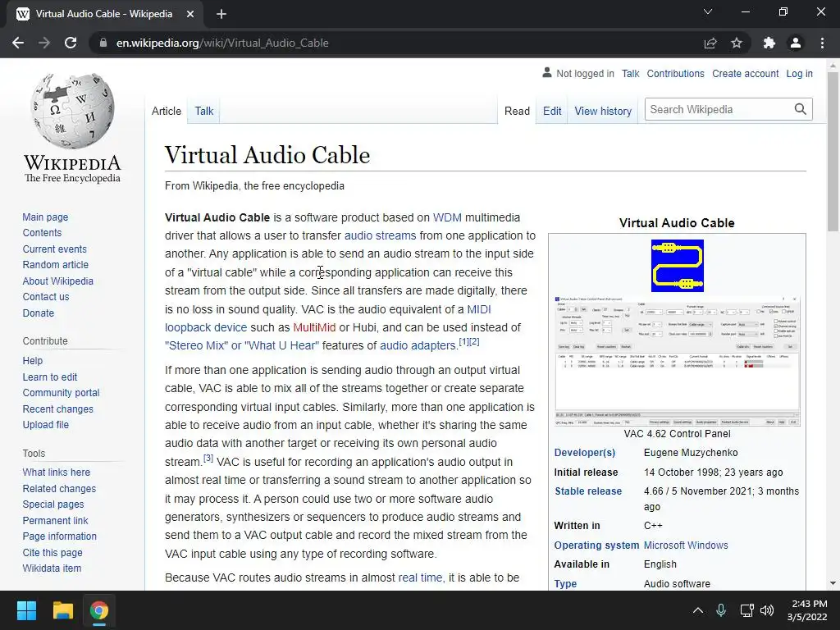Open the Cite this page link
The height and width of the screenshot is (630, 840).
point(52,552)
